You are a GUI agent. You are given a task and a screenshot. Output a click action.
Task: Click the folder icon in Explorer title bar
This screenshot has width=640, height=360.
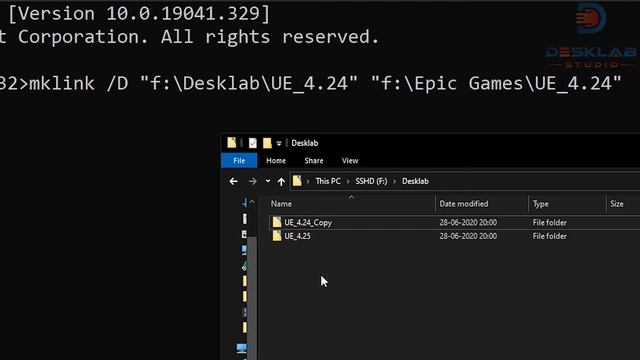pyautogui.click(x=232, y=142)
